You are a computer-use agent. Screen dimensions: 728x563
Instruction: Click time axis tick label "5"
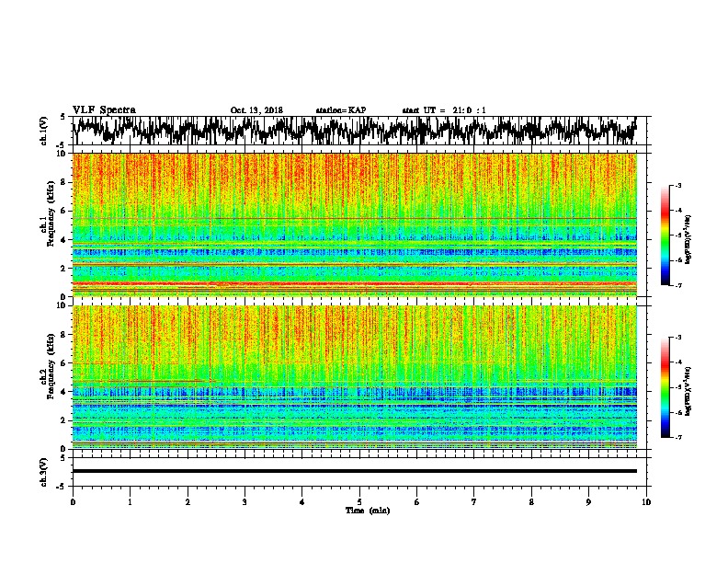(359, 502)
